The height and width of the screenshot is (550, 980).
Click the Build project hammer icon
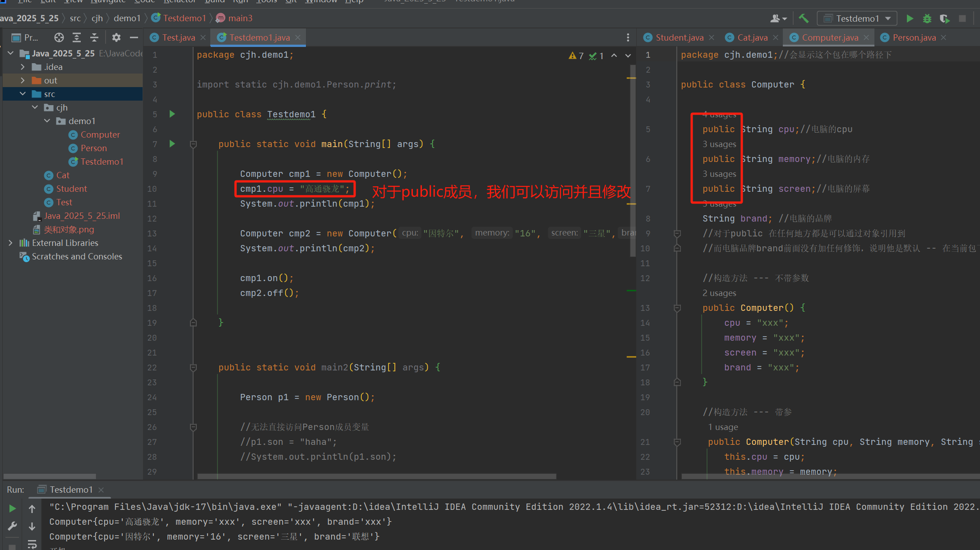point(804,18)
